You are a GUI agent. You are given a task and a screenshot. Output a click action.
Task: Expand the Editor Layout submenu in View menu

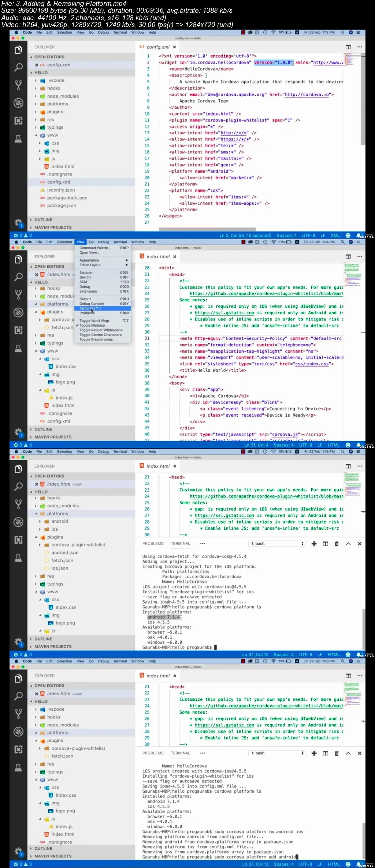tap(103, 265)
